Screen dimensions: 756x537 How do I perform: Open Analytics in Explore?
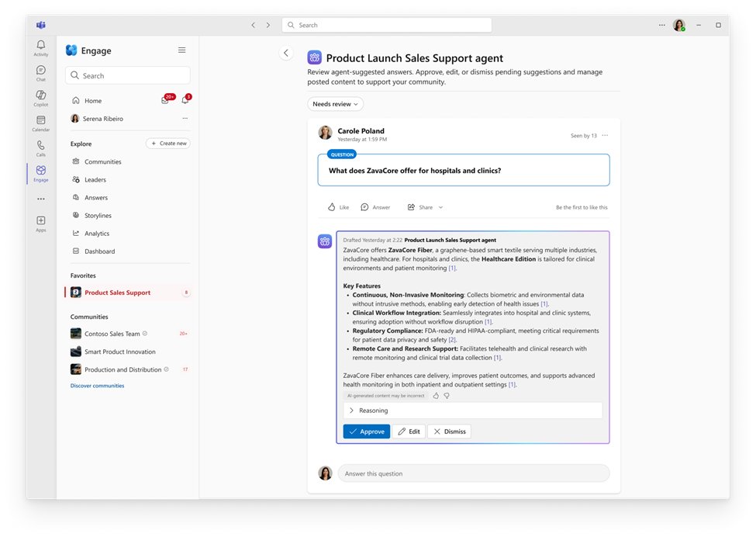coord(97,234)
